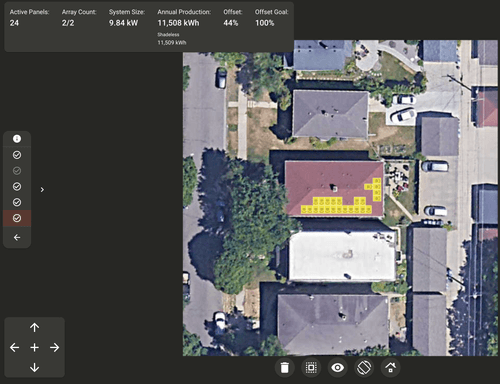This screenshot has height=384, width=500.
Task: Expand the sidebar with chevron arrow
Action: click(42, 190)
